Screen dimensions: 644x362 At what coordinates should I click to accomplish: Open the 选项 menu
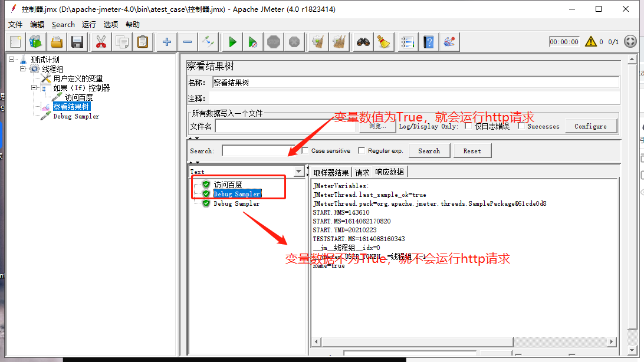(x=110, y=25)
